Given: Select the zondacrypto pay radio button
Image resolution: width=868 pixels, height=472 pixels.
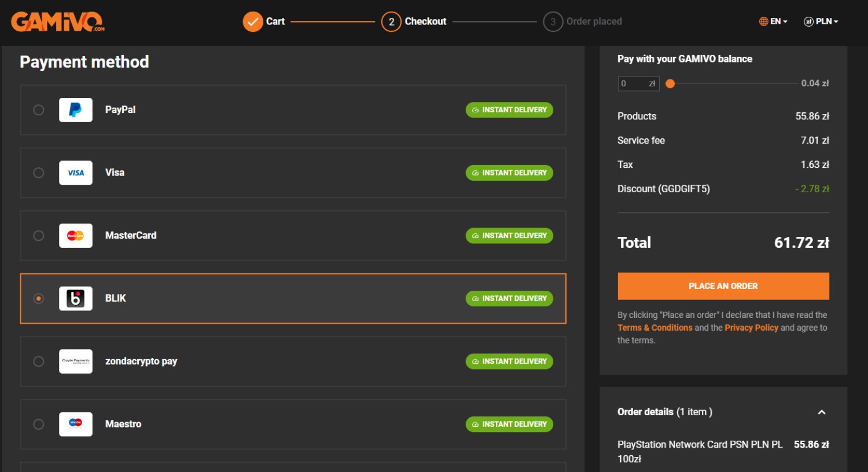Looking at the screenshot, I should [x=39, y=361].
